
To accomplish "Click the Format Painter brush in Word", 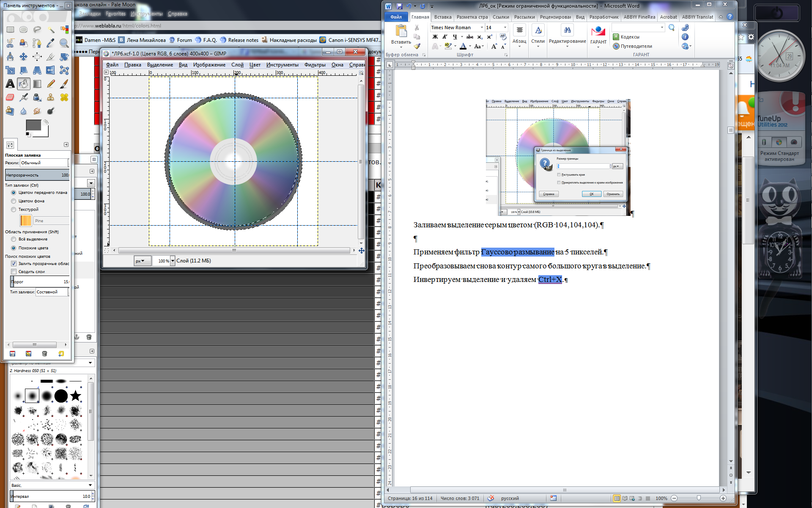I will click(417, 46).
